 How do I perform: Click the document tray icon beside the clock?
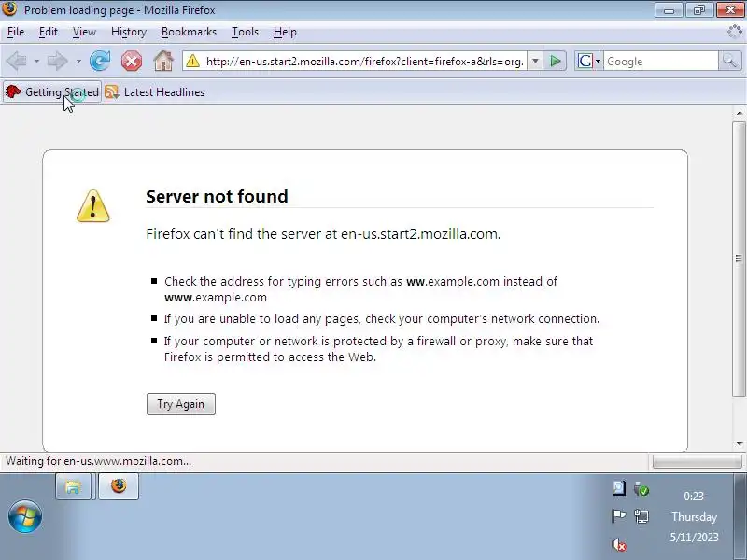pos(618,488)
